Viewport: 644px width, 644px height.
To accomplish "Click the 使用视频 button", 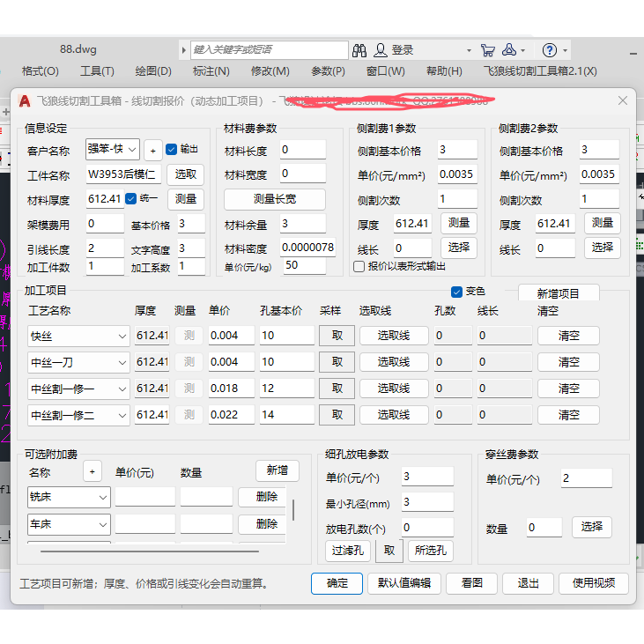I will tap(594, 583).
